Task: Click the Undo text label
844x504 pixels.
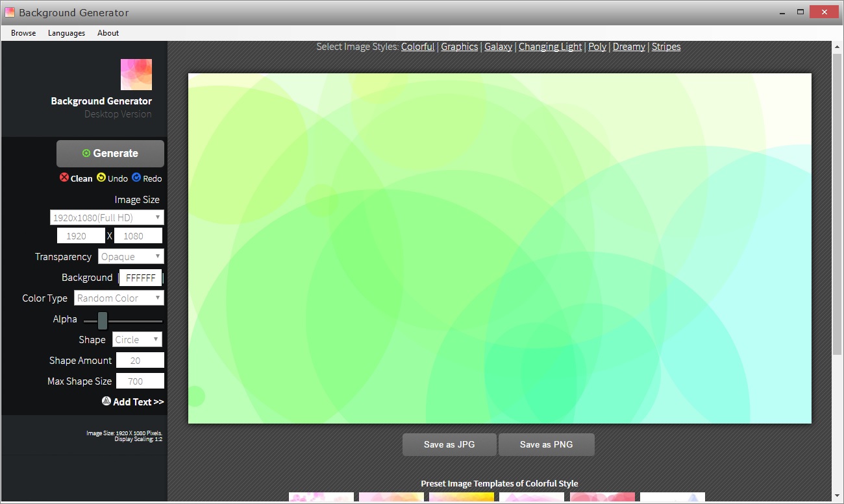Action: pos(118,178)
